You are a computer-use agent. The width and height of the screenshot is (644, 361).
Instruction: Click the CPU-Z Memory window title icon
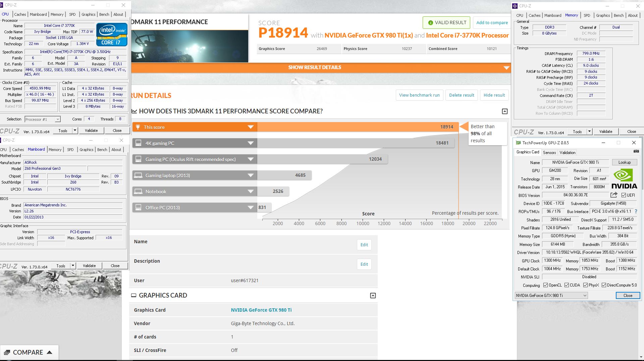click(x=515, y=6)
